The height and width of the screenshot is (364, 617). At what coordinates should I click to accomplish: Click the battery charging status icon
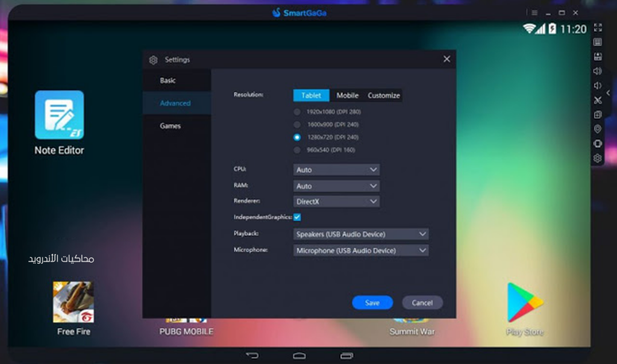[x=553, y=29]
